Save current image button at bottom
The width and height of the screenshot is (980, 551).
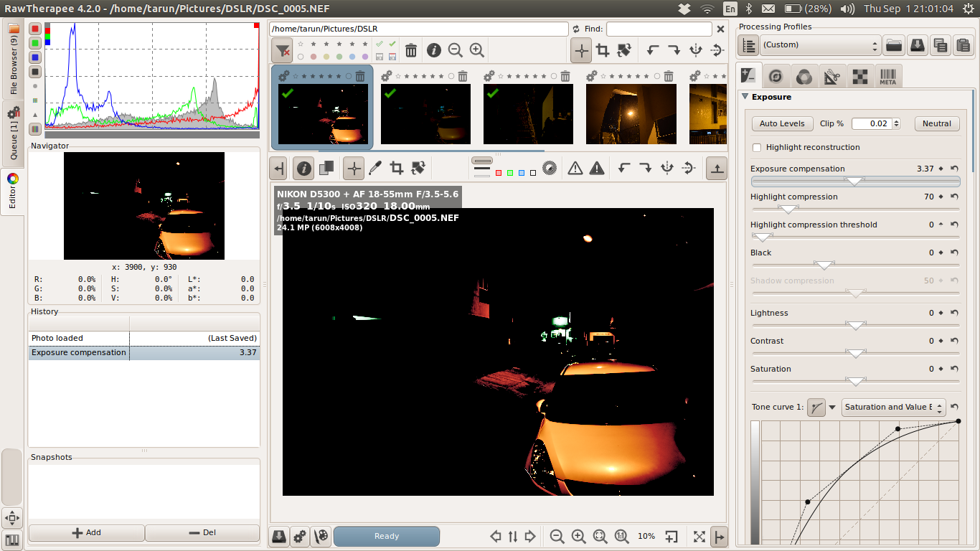[x=279, y=536]
